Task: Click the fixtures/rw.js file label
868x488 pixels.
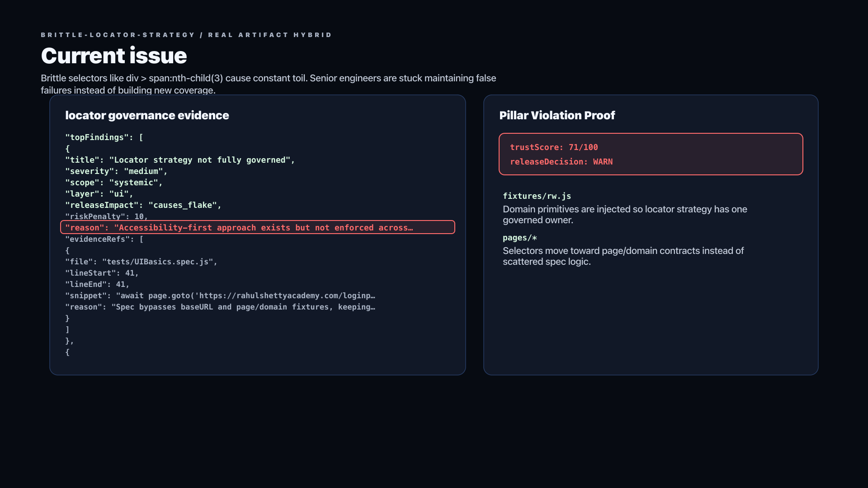Action: [x=537, y=196]
